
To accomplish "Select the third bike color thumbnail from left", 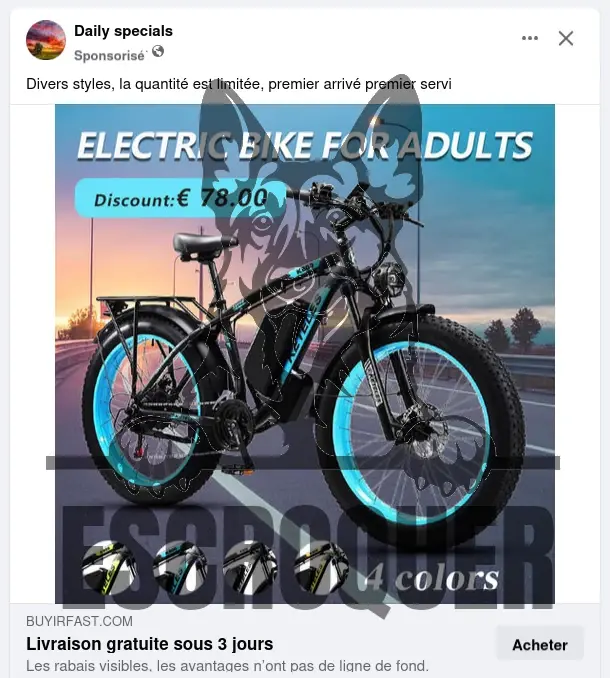I will (x=250, y=567).
